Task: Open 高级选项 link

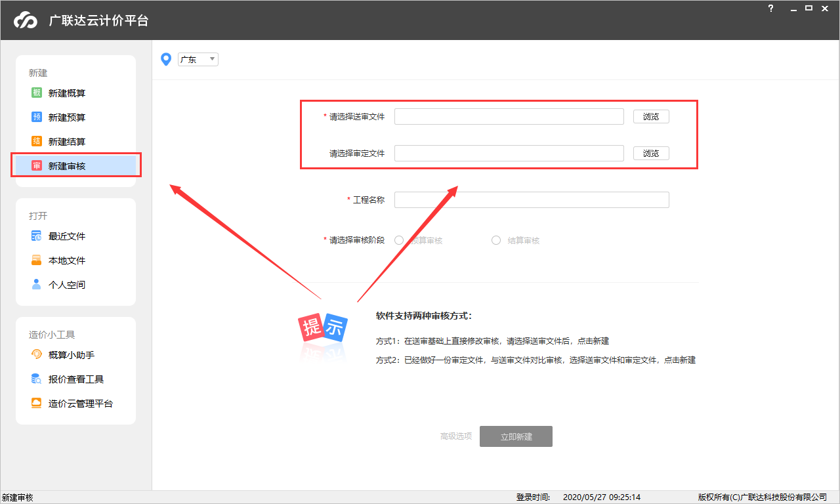Action: (x=456, y=436)
